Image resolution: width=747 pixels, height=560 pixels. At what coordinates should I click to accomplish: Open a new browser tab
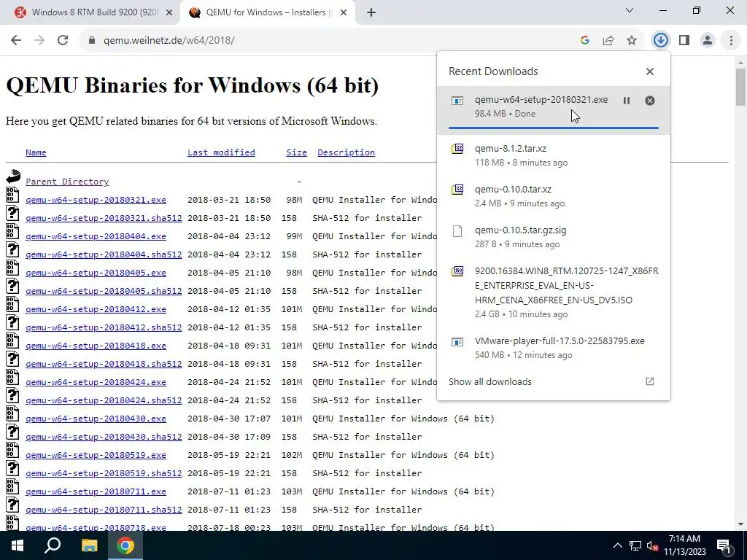point(371,12)
